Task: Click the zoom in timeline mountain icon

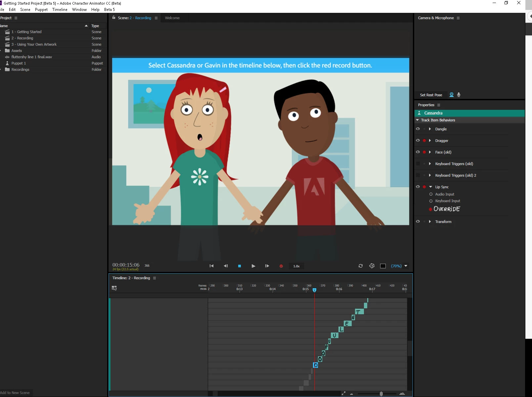Action: pyautogui.click(x=402, y=393)
